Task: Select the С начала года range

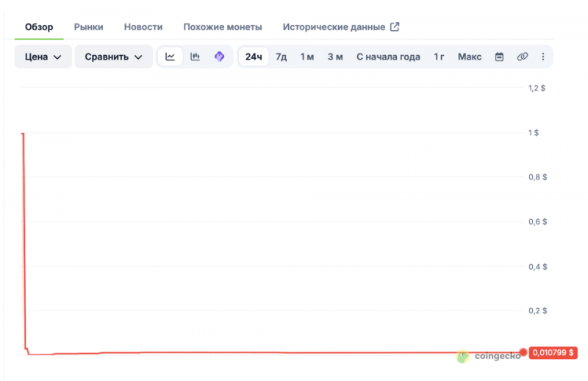Action: coord(388,57)
